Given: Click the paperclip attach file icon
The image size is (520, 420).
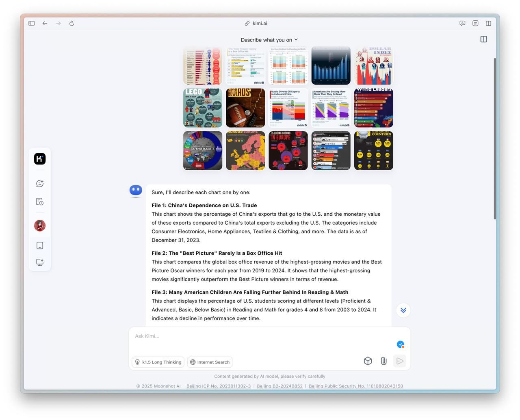Looking at the screenshot, I should (x=383, y=361).
